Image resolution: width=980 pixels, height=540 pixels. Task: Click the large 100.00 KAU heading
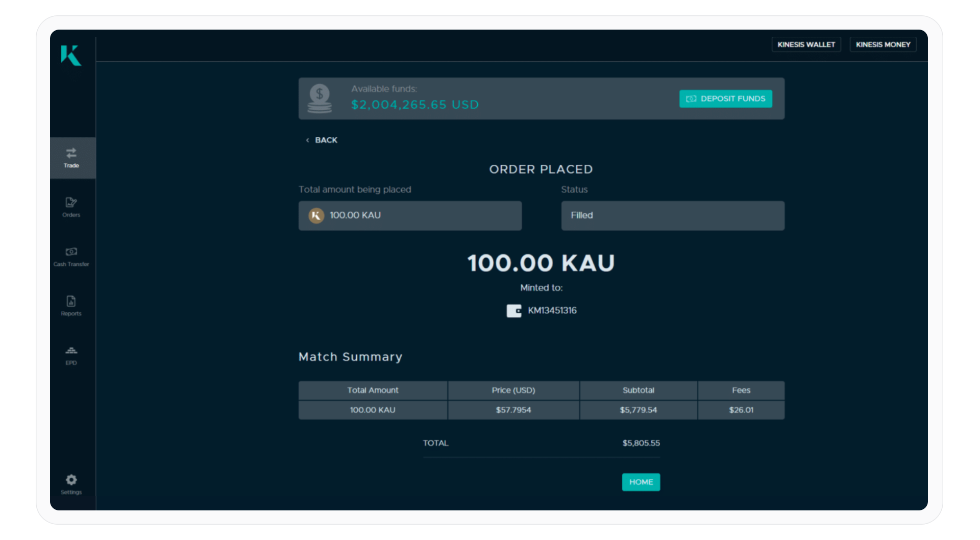(x=541, y=263)
